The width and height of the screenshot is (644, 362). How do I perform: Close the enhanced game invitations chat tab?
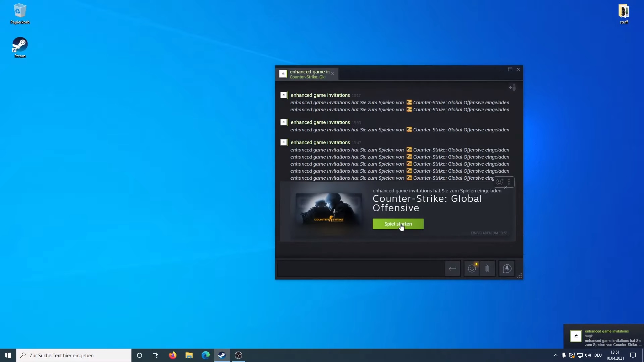[332, 74]
